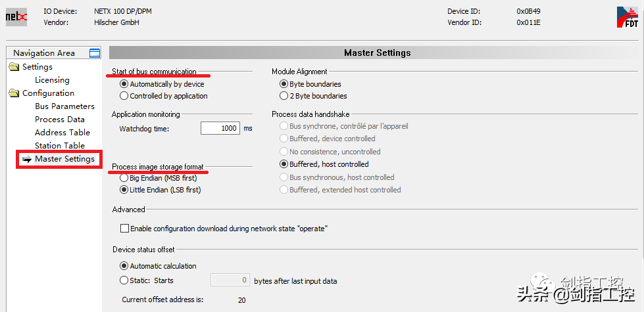Click the Watchdog time input field
The width and height of the screenshot is (644, 312).
click(x=220, y=129)
